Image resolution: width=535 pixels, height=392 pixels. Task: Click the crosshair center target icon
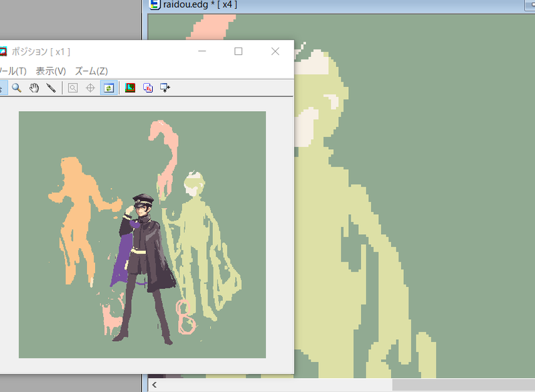coord(90,88)
